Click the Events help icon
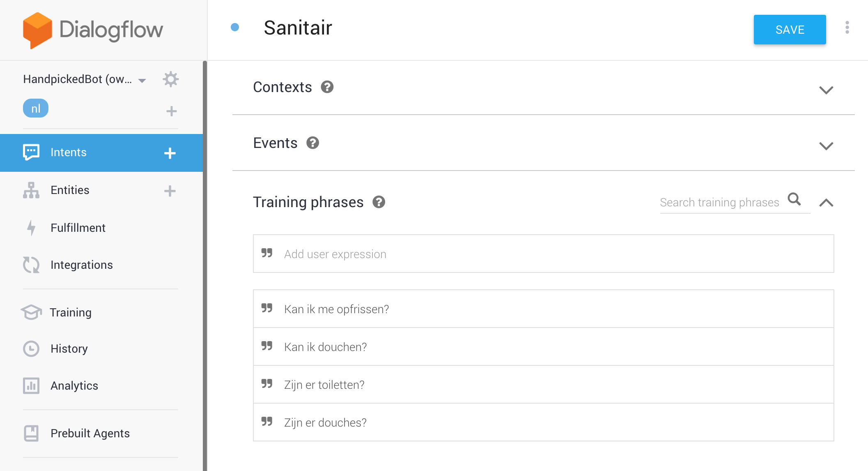This screenshot has height=471, width=868. pos(312,143)
